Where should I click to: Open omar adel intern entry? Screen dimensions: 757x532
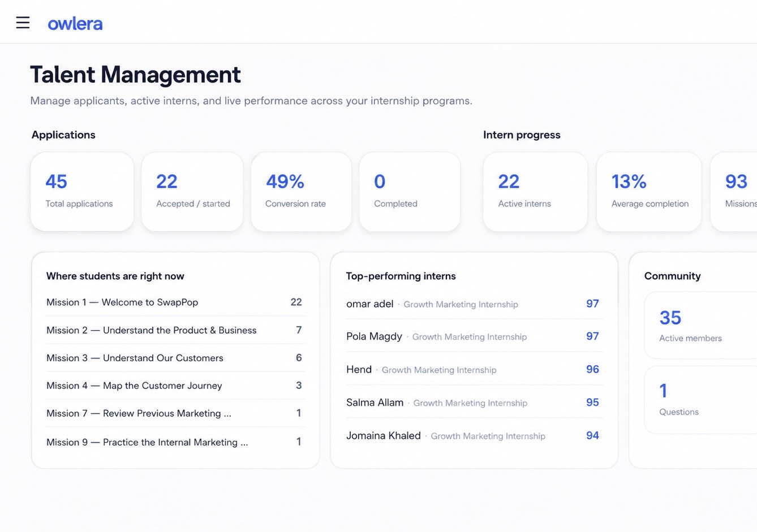tap(474, 304)
